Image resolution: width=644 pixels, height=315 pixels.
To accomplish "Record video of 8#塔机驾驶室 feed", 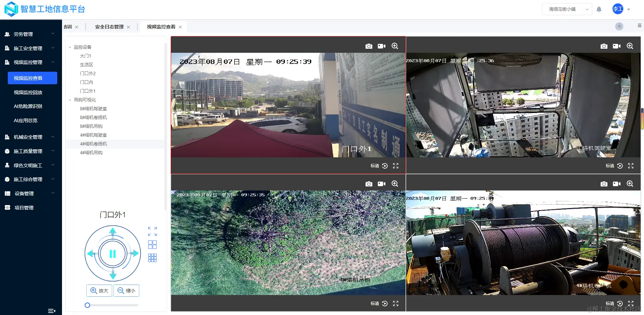I will tap(617, 46).
